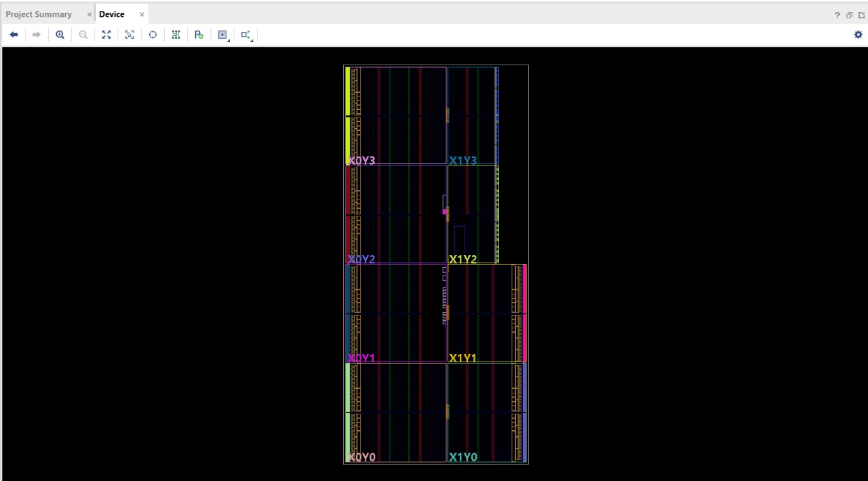Toggle Show Routing Resources display
The width and height of the screenshot is (868, 481).
(176, 35)
